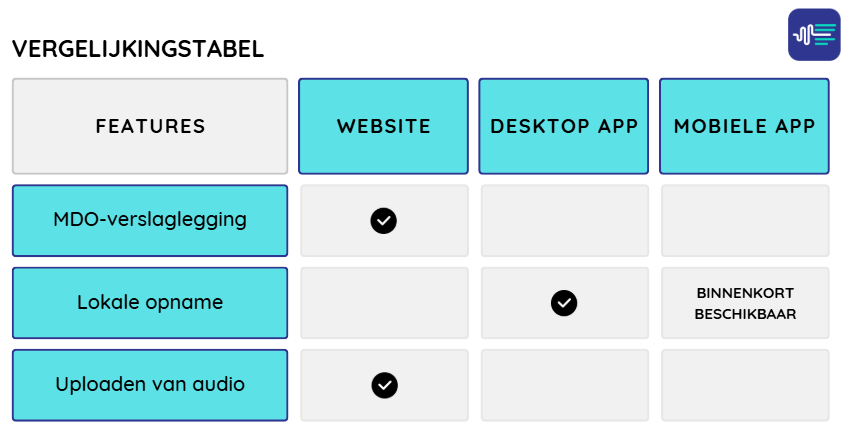Click empty Mobiele App cell for MDO-verslaglegging

745,221
